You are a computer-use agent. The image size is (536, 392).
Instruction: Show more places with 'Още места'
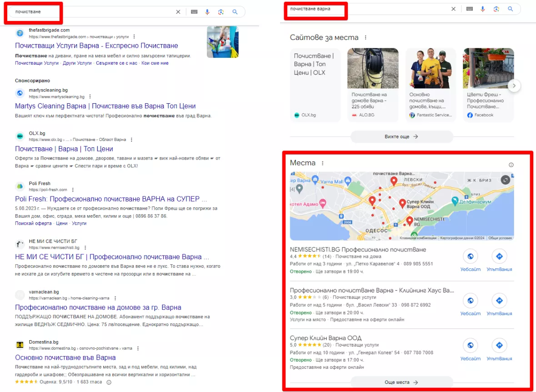click(401, 382)
